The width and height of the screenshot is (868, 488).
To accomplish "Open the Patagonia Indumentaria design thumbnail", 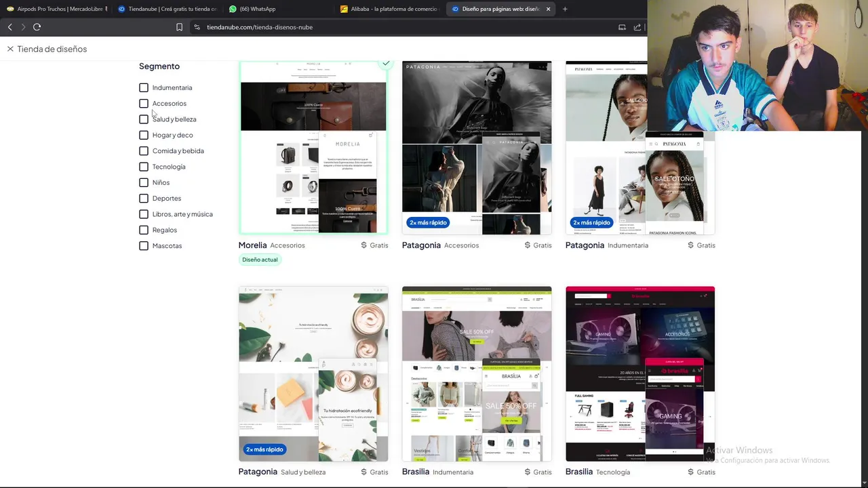I will click(640, 147).
